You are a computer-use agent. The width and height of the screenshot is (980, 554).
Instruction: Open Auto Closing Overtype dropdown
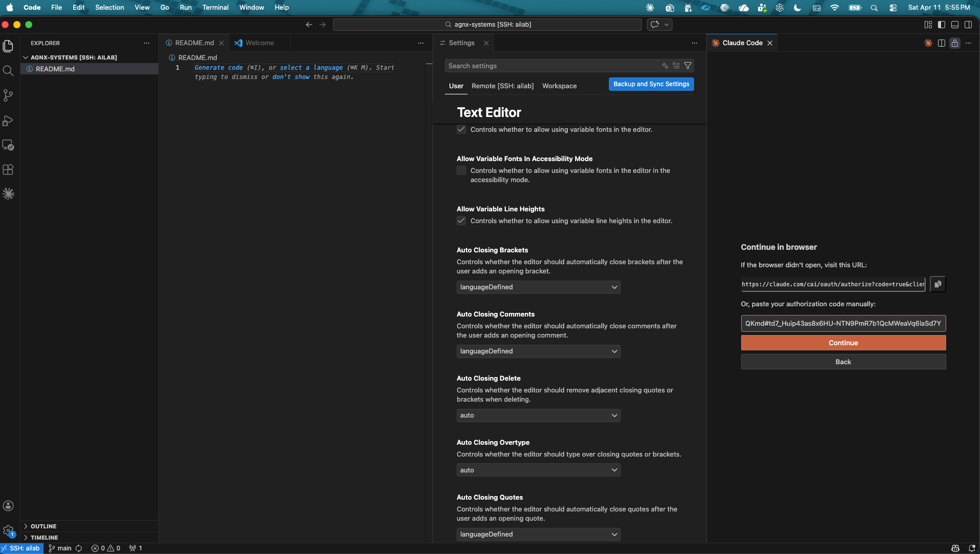538,470
